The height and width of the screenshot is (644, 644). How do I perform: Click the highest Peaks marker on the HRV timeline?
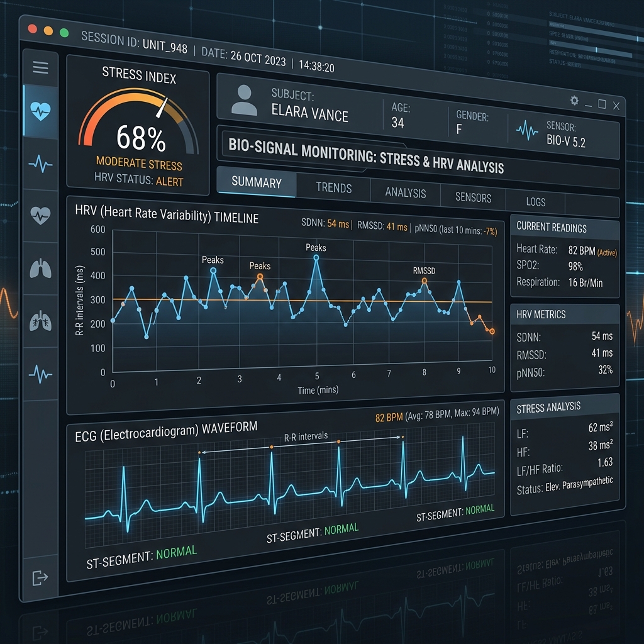tap(316, 257)
